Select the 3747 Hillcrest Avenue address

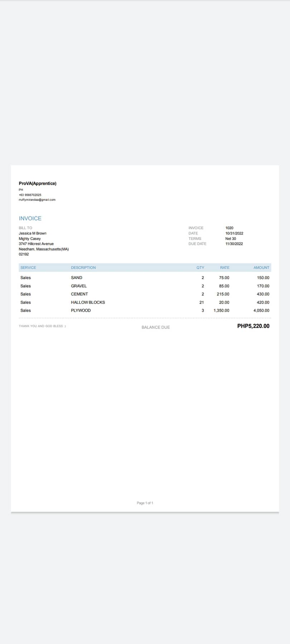[x=36, y=244]
